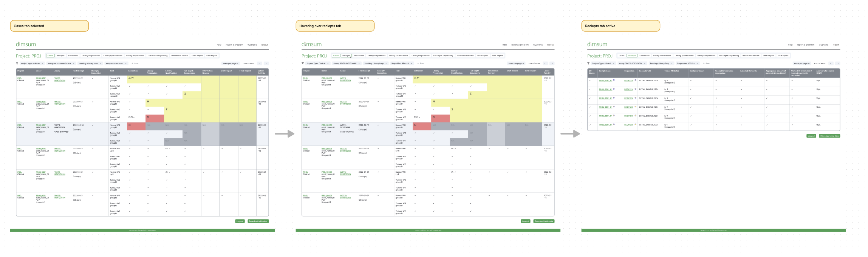Click the 'Container Intact' column header in the Reciepts-active screen
The width and height of the screenshot is (868, 257).
(x=697, y=71)
